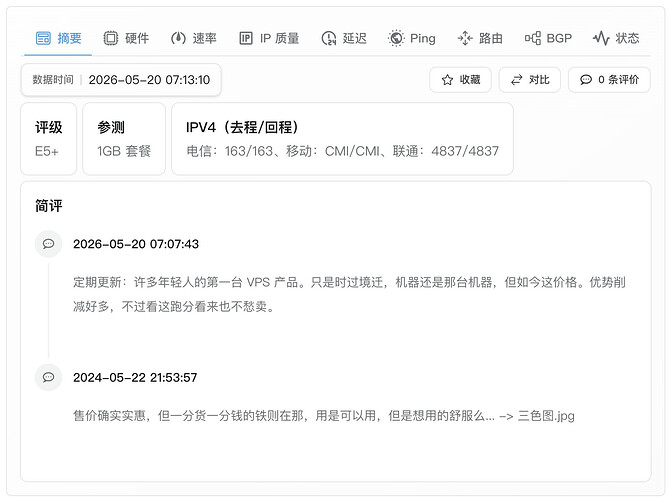
Task: Open the 延迟 latency tab
Action: (x=344, y=38)
